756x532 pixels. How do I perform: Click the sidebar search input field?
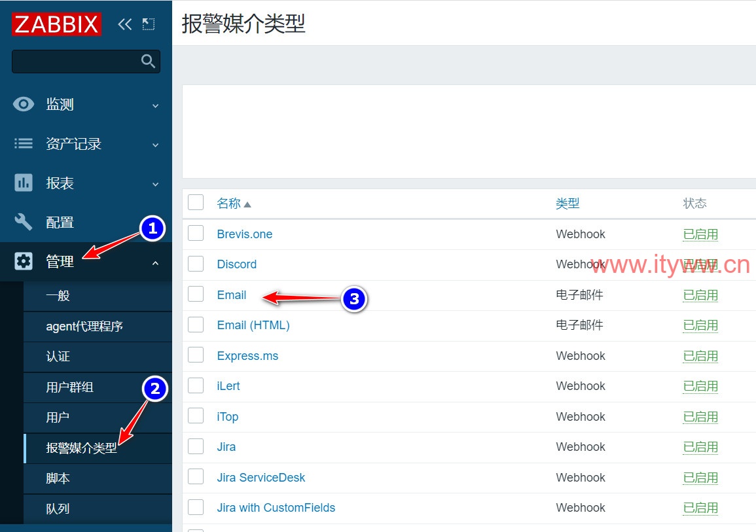[86, 62]
